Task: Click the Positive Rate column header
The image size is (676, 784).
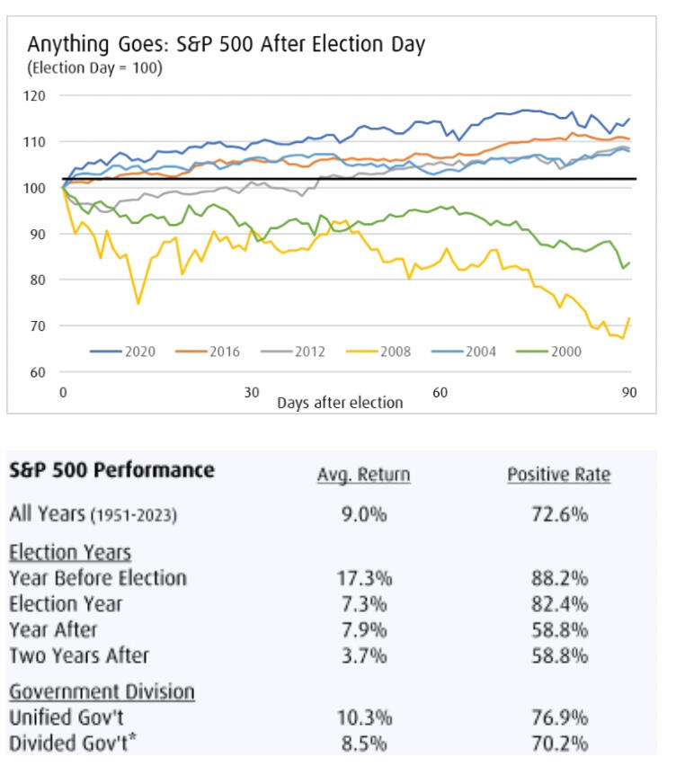Action: pos(558,475)
